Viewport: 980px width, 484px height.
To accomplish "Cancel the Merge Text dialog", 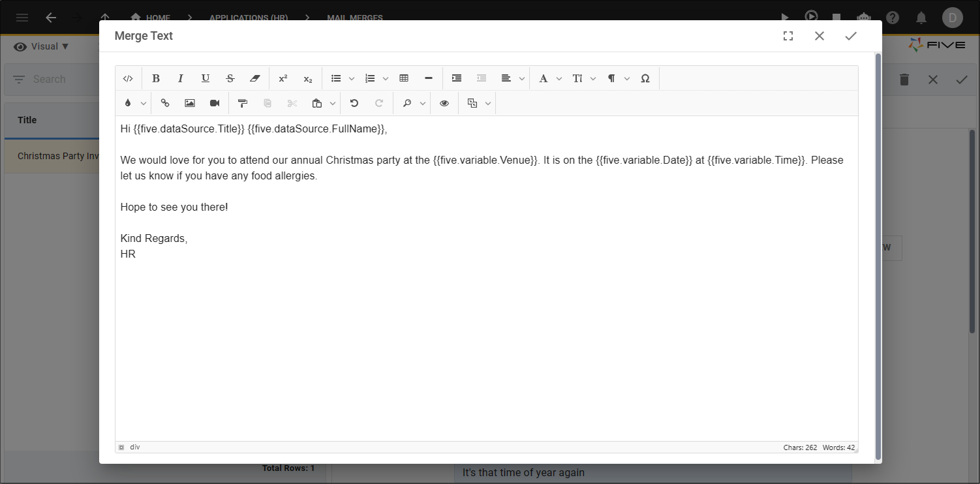I will (819, 36).
